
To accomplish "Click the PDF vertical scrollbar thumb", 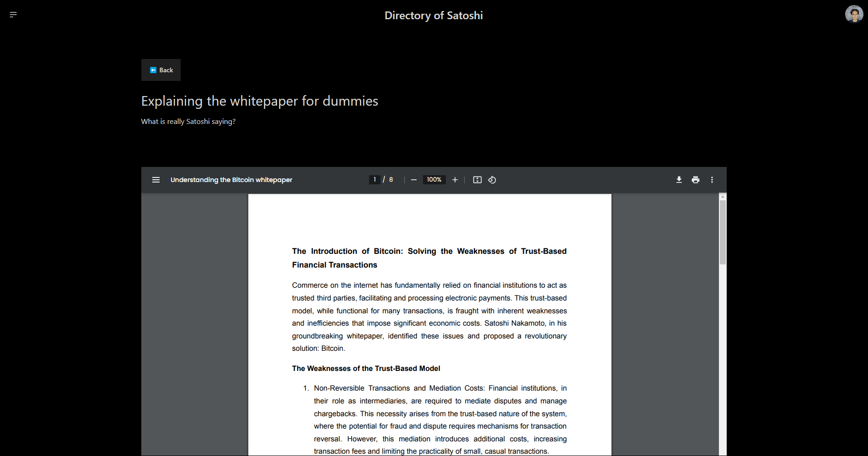I will pyautogui.click(x=723, y=232).
